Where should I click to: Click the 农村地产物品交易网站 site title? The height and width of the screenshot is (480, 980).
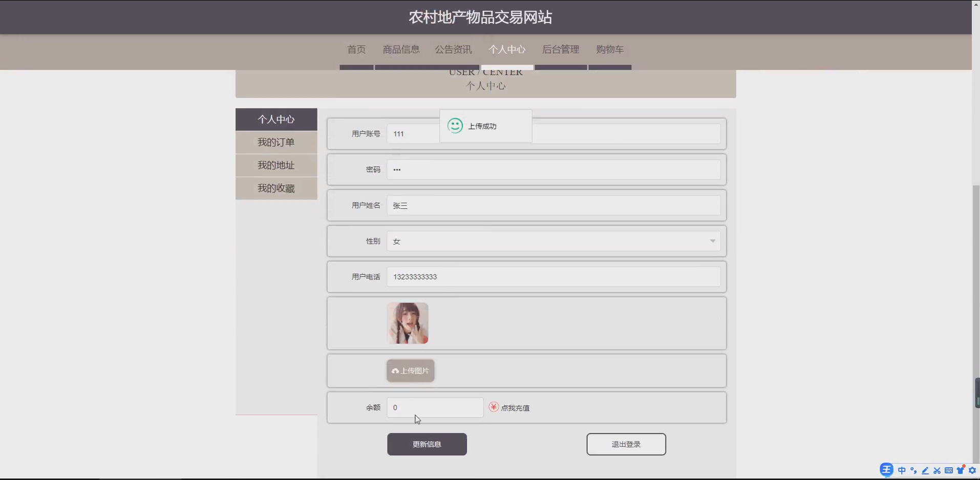point(480,17)
